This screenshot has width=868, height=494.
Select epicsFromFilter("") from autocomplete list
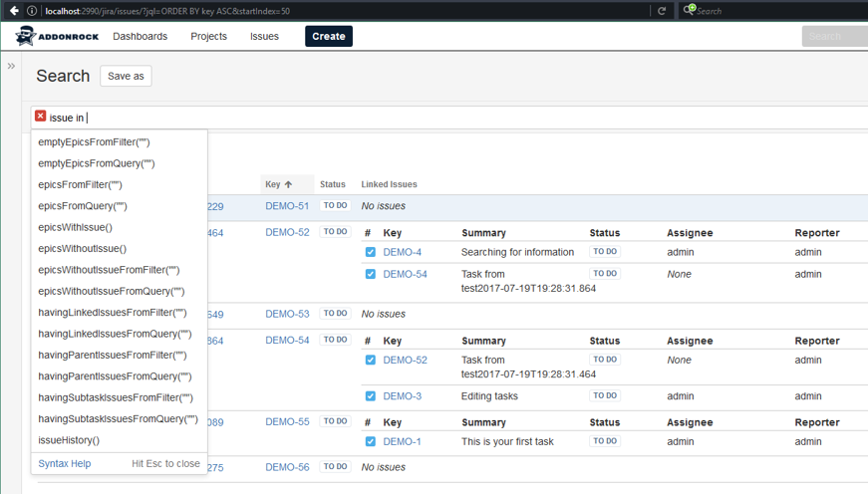coord(80,184)
